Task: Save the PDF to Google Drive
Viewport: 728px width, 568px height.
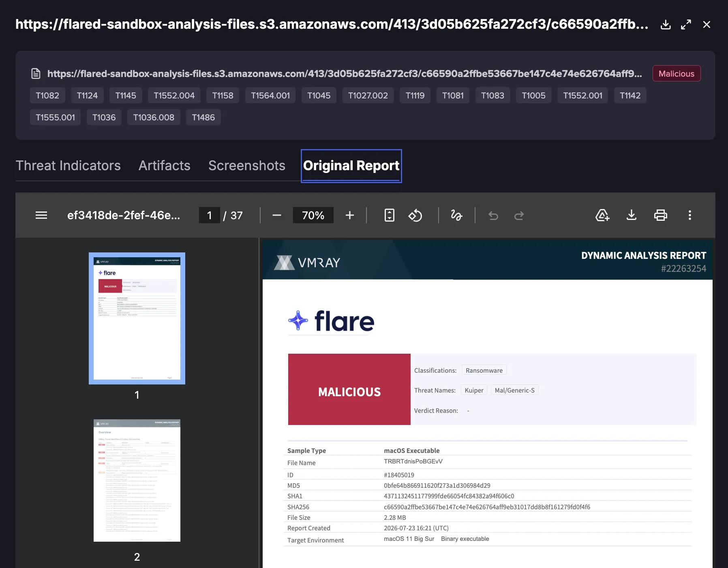Action: click(x=602, y=215)
